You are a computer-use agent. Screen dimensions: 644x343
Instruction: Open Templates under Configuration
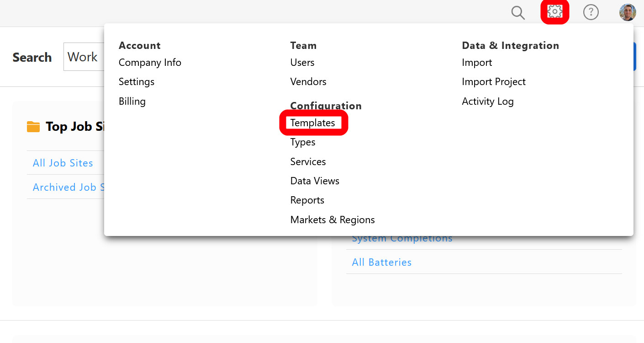click(313, 123)
